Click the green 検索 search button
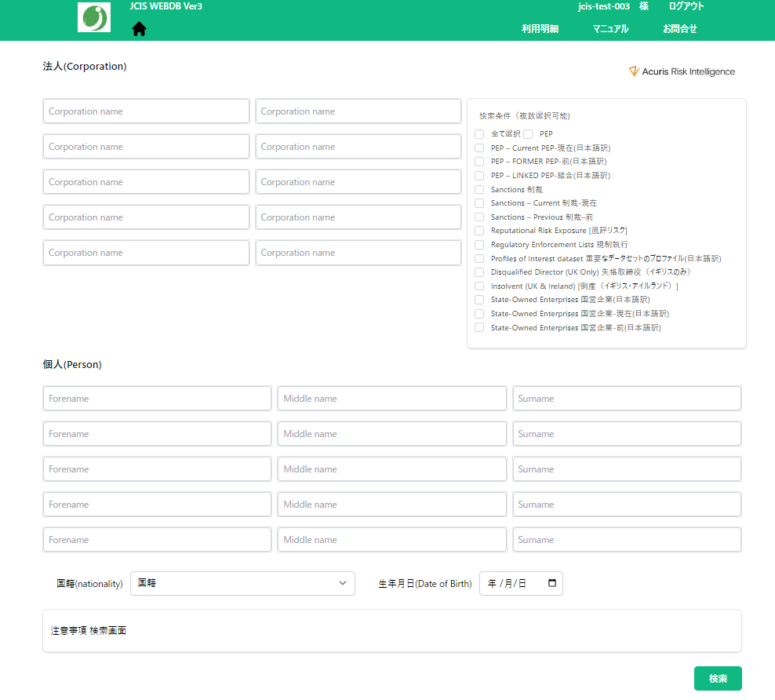The image size is (775, 700). [718, 678]
